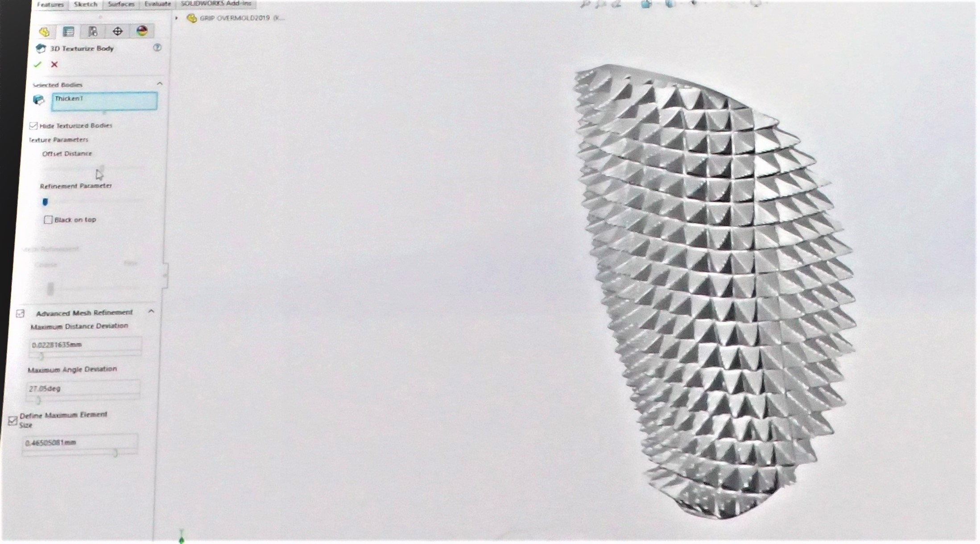Open the SOLIDWORKS Add-Ins tab
The width and height of the screenshot is (980, 544).
pos(216,4)
